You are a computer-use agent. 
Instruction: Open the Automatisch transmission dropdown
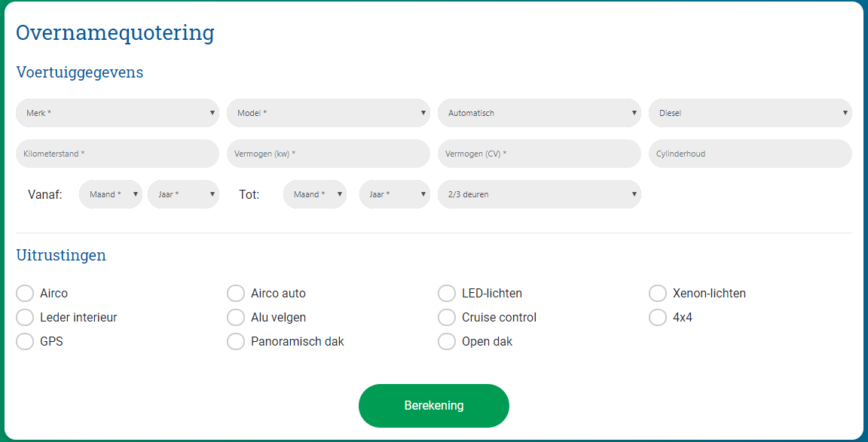[x=539, y=113]
